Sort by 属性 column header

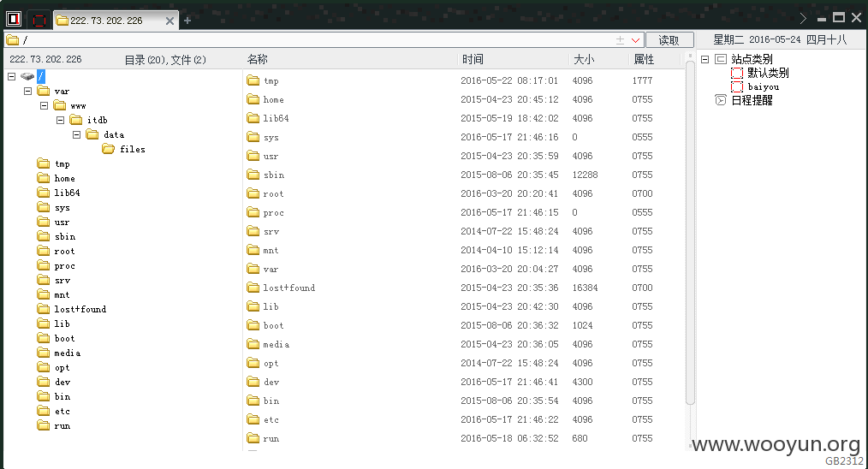[x=644, y=59]
